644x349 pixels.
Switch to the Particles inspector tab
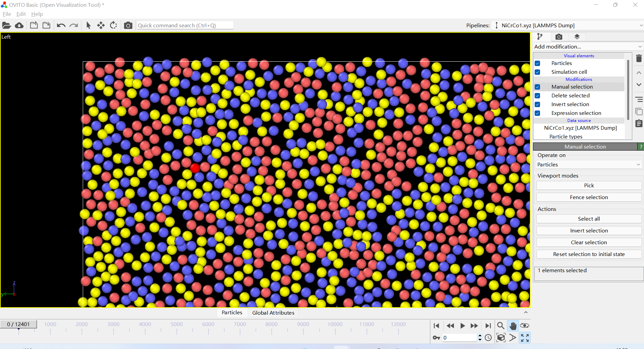(x=232, y=313)
